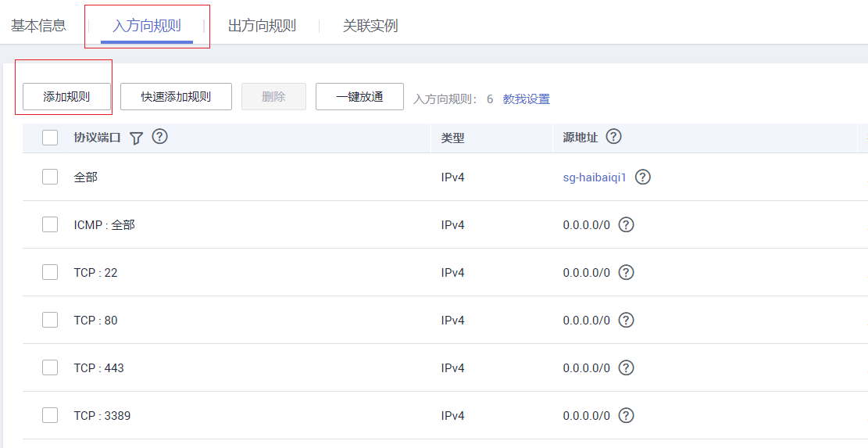868x448 pixels.
Task: Click the 源地址 column header text
Action: click(x=580, y=138)
